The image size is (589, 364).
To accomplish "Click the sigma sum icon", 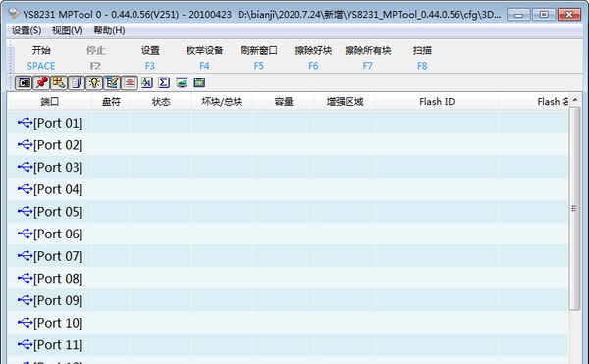I will [164, 82].
